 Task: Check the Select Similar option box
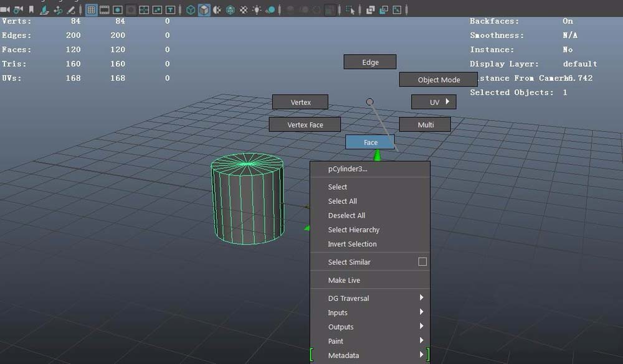(422, 262)
